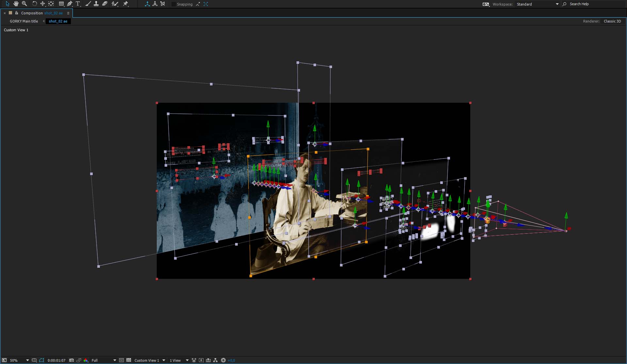Select the Zoom magnifier tool
The height and width of the screenshot is (364, 627).
(24, 4)
